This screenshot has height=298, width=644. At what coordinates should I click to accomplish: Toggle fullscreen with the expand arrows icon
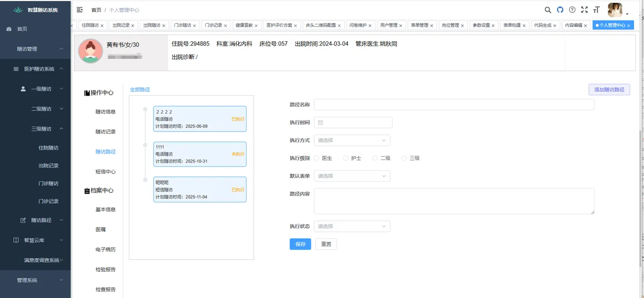point(584,10)
